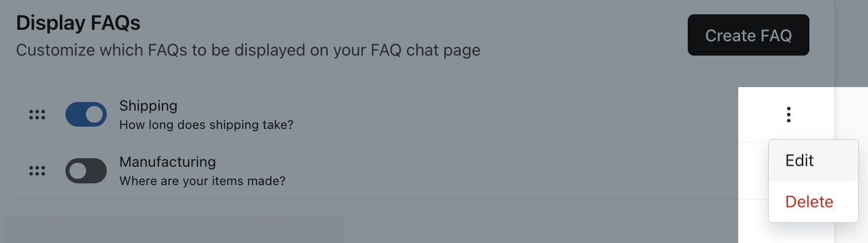Enable the Manufacturing FAQ toggle
Screen dimensions: 868x243
(x=86, y=171)
